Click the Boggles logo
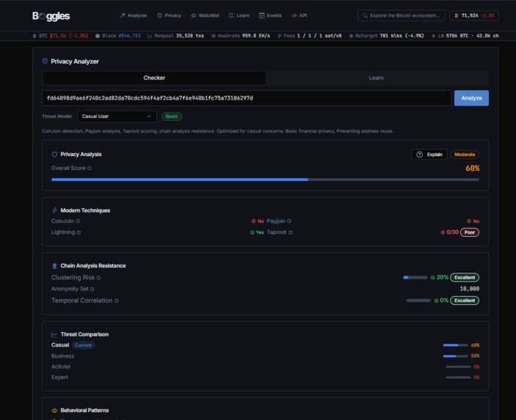The height and width of the screenshot is (420, 516). pyautogui.click(x=51, y=16)
